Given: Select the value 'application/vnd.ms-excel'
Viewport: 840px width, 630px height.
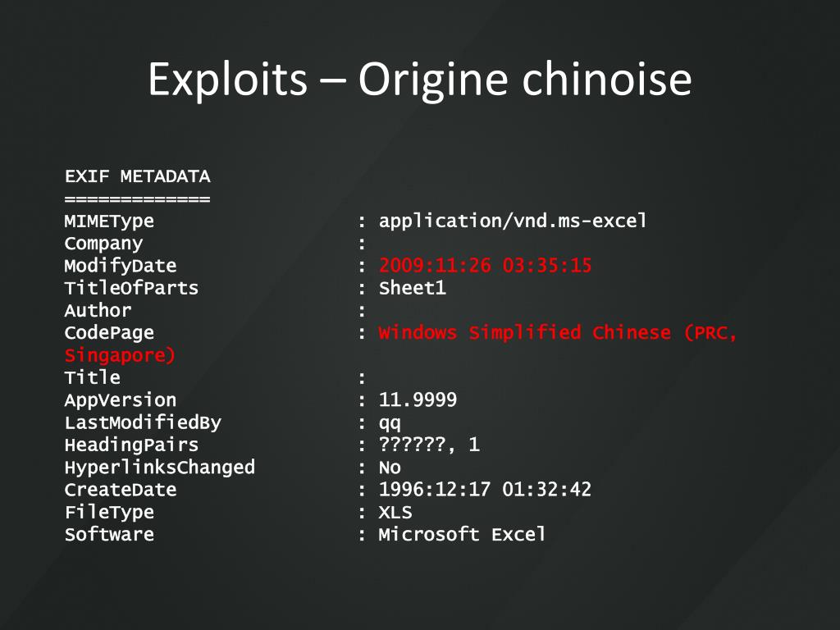Looking at the screenshot, I should (x=513, y=221).
